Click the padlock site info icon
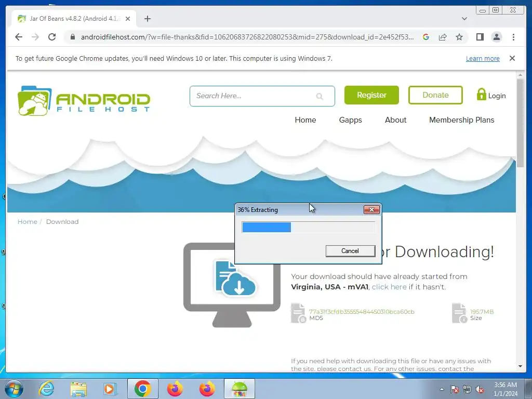The image size is (532, 399). pyautogui.click(x=72, y=37)
